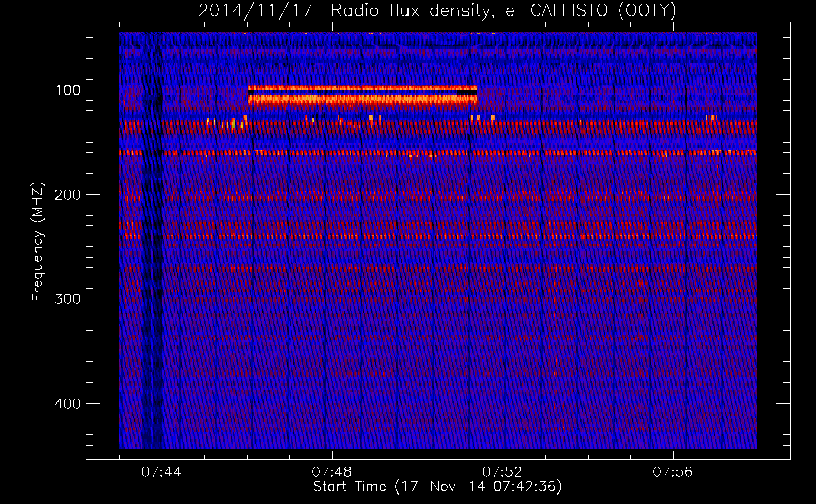This screenshot has height=504, width=816.
Task: Click the 'Frequency (MHZ)' axis title
Action: (38, 242)
